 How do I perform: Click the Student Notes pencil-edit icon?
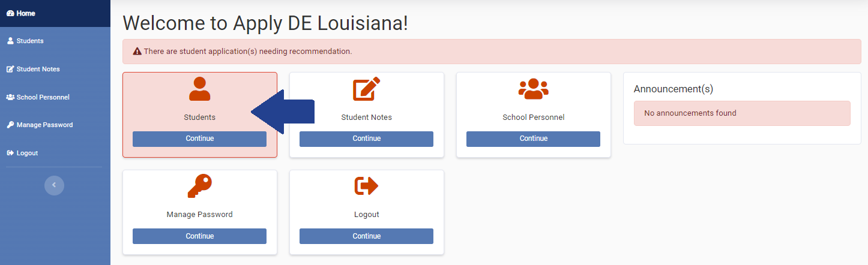click(x=367, y=89)
